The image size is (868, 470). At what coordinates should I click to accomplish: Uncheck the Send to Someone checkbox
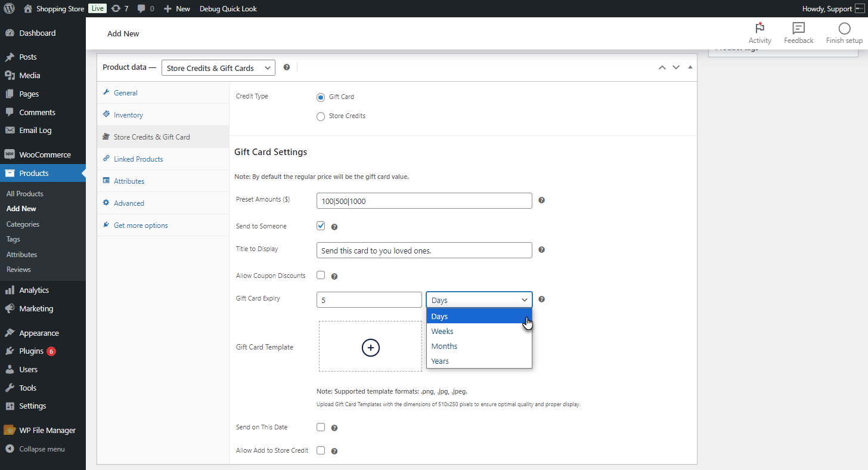click(x=321, y=226)
